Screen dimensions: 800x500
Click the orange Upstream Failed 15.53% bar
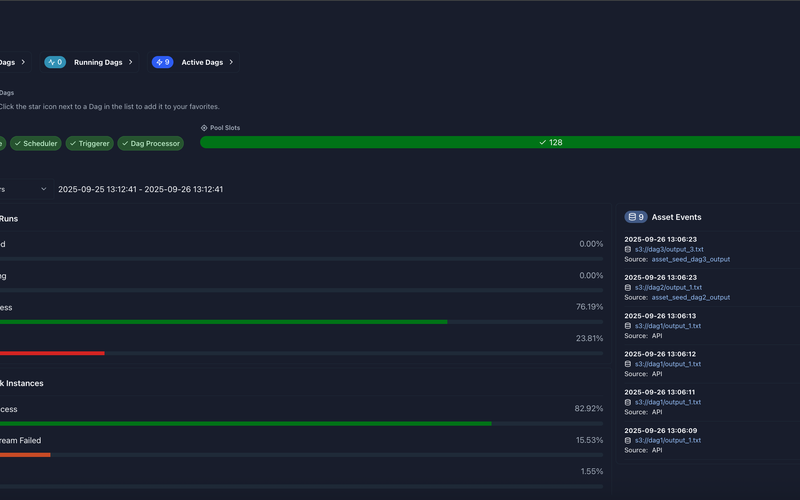(x=25, y=455)
